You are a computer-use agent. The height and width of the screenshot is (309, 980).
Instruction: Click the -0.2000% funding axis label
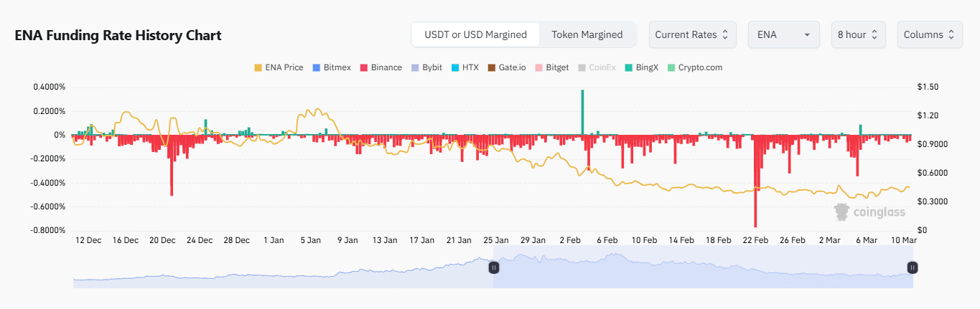(x=47, y=159)
